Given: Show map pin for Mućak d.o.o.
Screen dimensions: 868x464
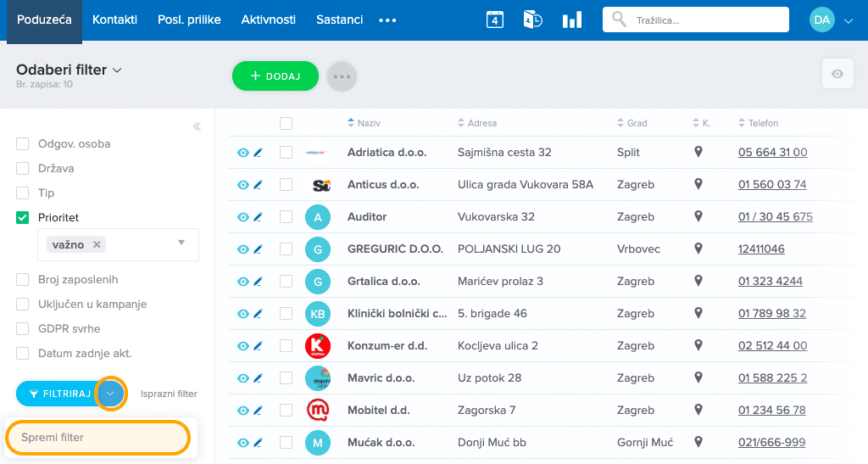Looking at the screenshot, I should tap(698, 442).
